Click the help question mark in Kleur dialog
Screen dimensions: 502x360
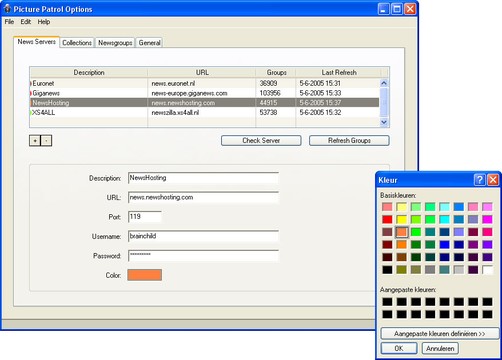pos(479,180)
